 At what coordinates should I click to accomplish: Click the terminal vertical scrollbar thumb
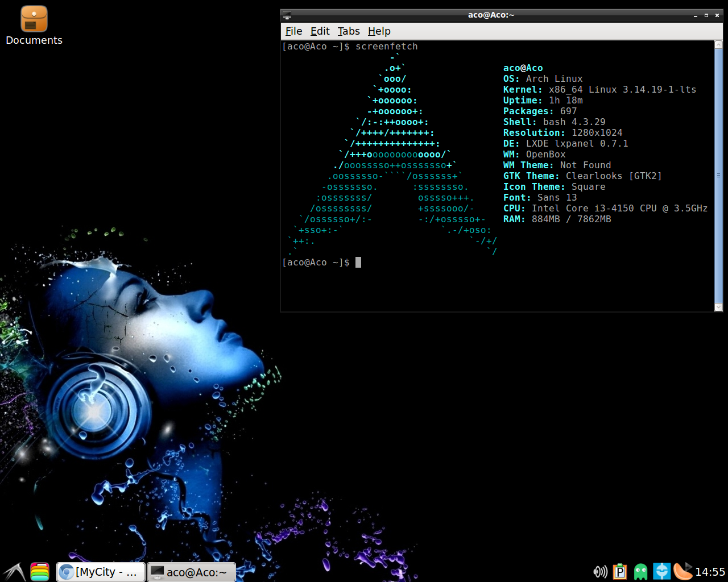(x=718, y=176)
